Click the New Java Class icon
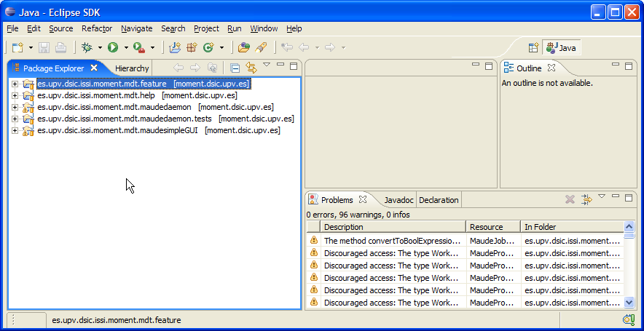Viewport: 644px width, 331px height. 208,47
